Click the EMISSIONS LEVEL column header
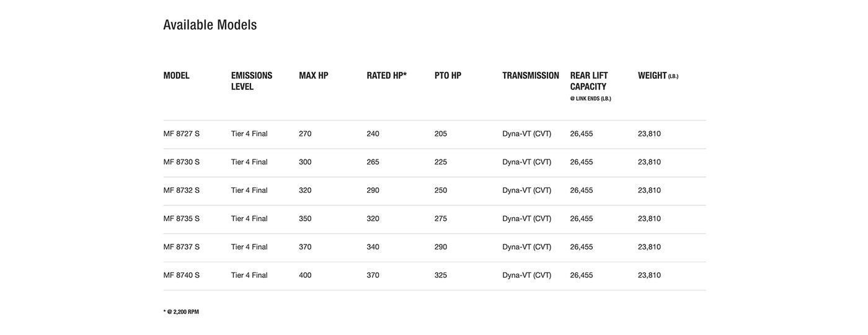Viewport: 868px width, 335px height. click(x=252, y=81)
